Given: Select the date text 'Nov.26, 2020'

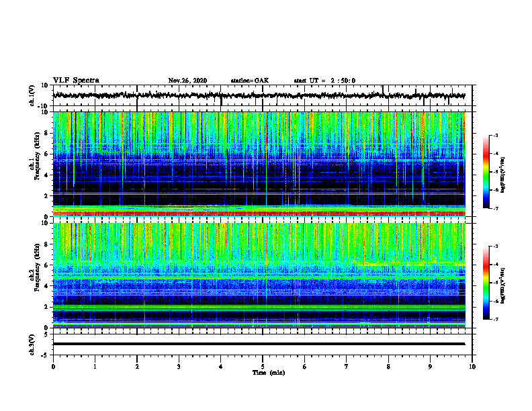Looking at the screenshot, I should [187, 81].
